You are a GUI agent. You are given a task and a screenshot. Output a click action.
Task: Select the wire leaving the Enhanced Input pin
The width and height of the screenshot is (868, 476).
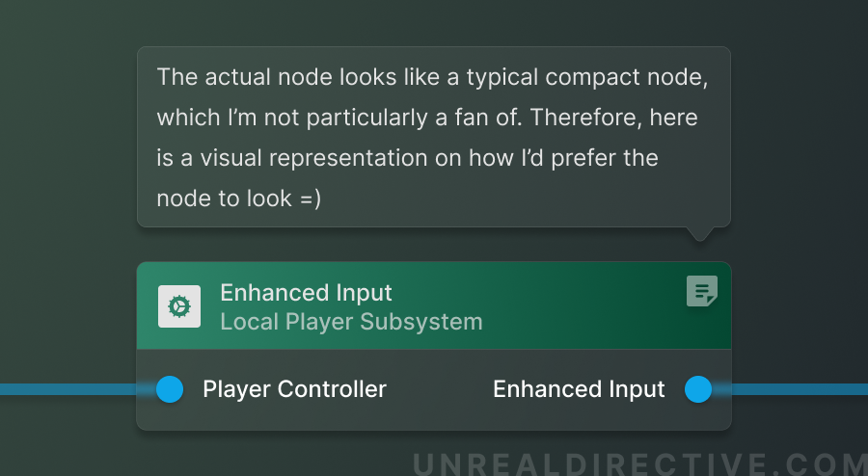point(800,389)
